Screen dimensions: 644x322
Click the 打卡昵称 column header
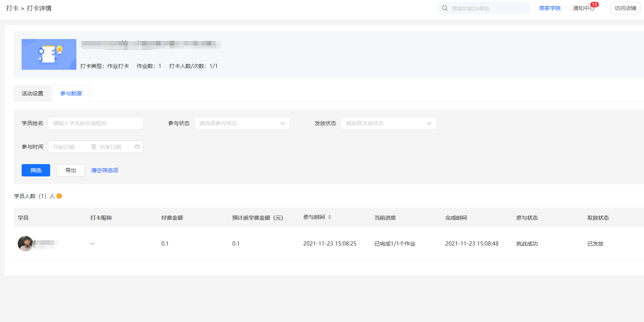(101, 218)
